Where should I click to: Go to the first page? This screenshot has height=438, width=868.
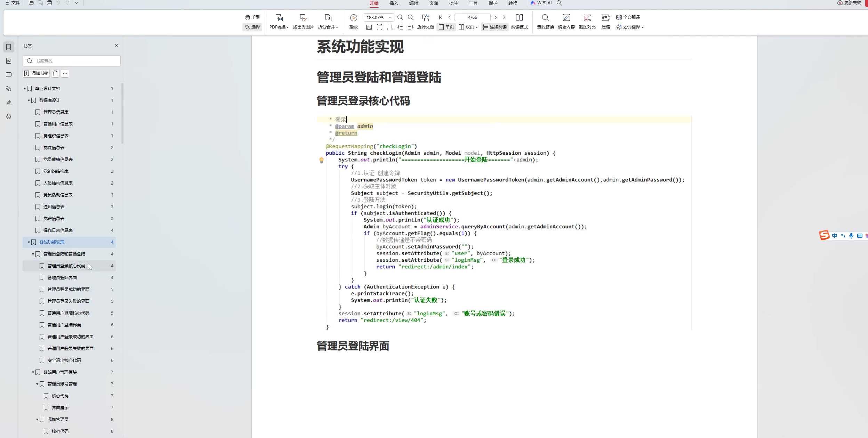pyautogui.click(x=441, y=17)
